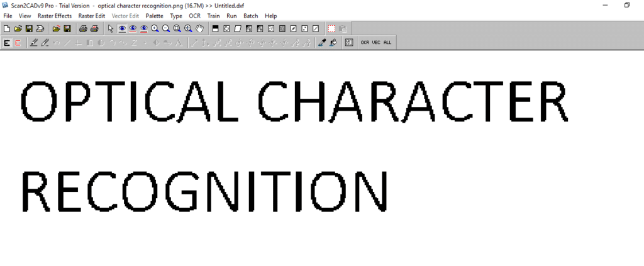
Task: Click the Scan2CAD app icon in title bar
Action: coord(5,5)
